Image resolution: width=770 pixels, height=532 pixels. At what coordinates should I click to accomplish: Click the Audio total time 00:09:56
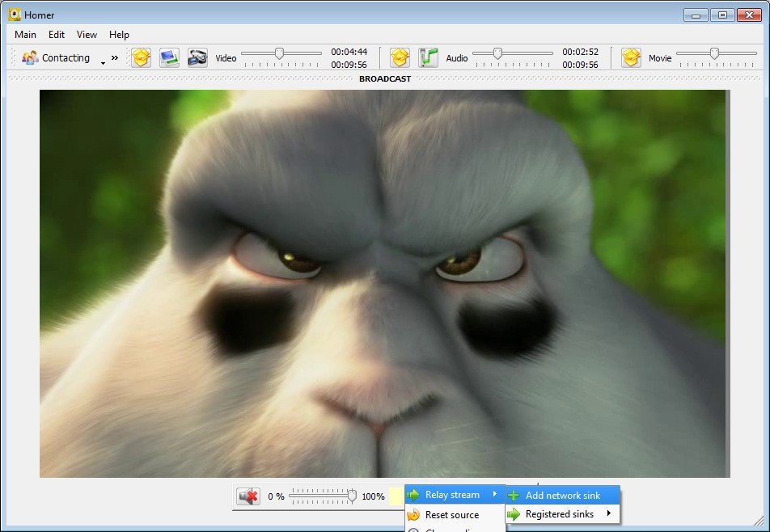coord(581,65)
